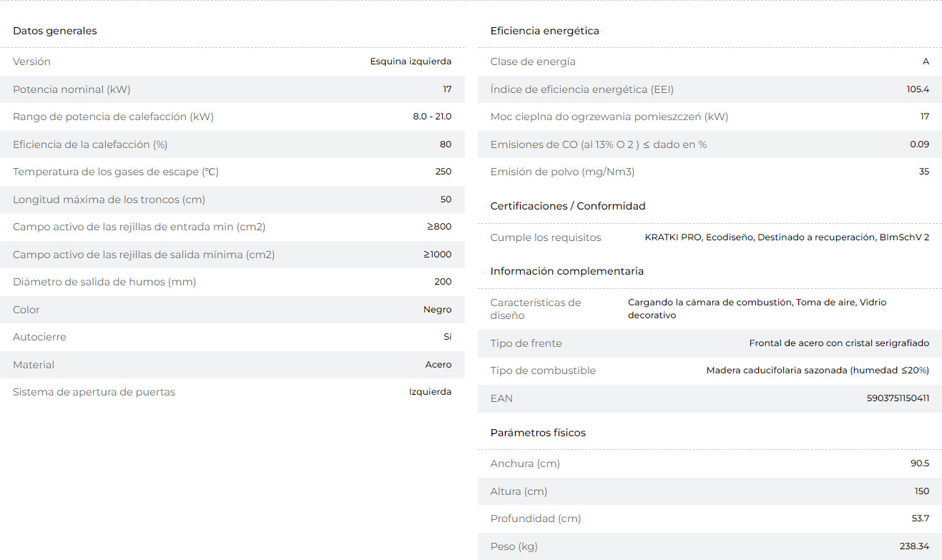Click 'Frontal de acero con cristal serigrafiado'
Viewport: 942px width, 560px height.
(x=839, y=343)
